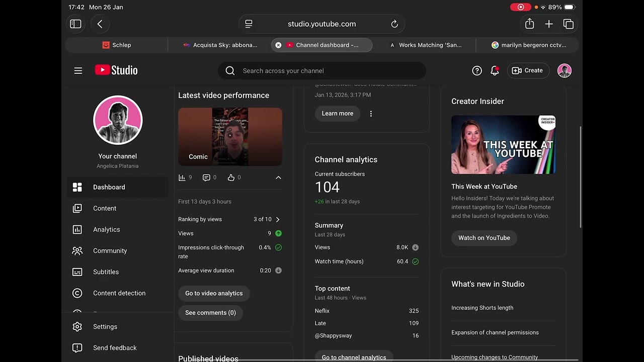Viewport: 644px width, 362px height.
Task: Switch to Works Matching browser tab
Action: pyautogui.click(x=425, y=45)
